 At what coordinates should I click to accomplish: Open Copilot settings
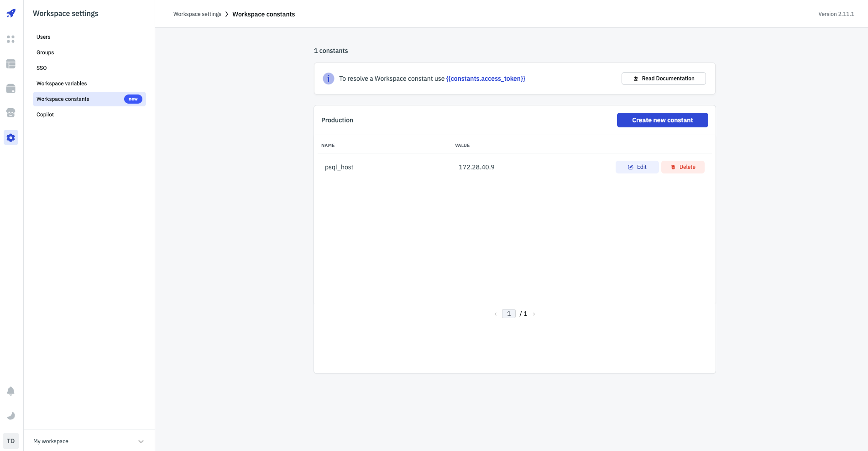point(45,115)
